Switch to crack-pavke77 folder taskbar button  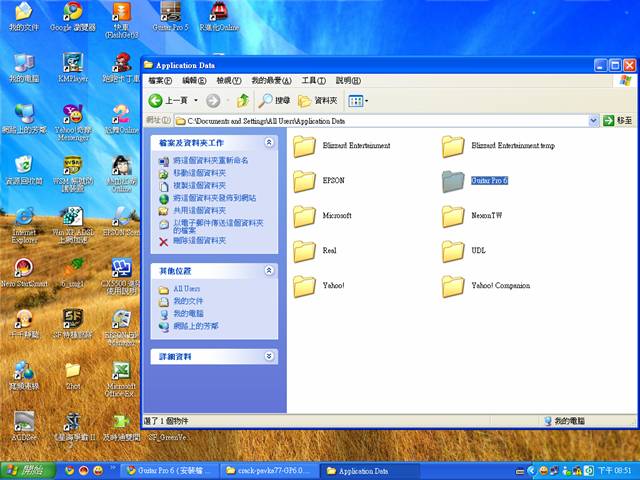(x=269, y=471)
